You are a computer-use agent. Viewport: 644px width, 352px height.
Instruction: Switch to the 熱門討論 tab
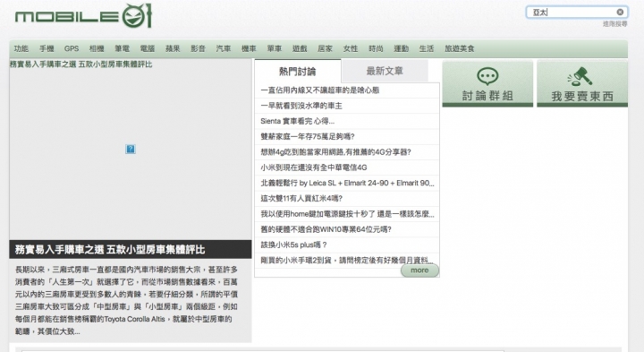(297, 72)
